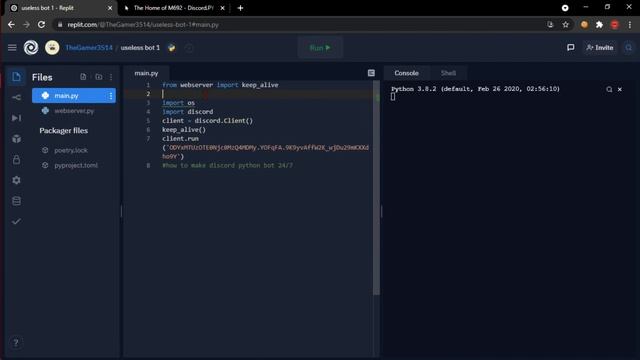Close the 'useless bot 1' browser tab
640x360 pixels.
click(110, 8)
